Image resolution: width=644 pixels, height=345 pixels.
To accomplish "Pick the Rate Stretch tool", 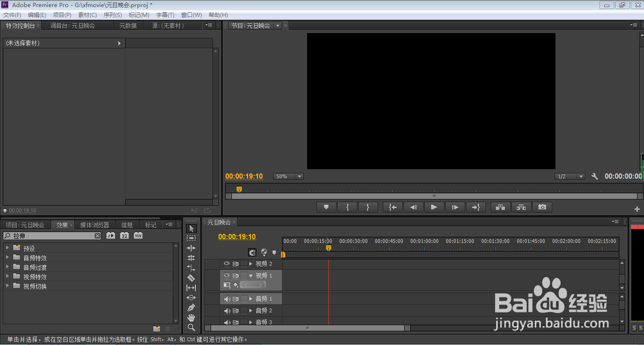I will (x=191, y=268).
